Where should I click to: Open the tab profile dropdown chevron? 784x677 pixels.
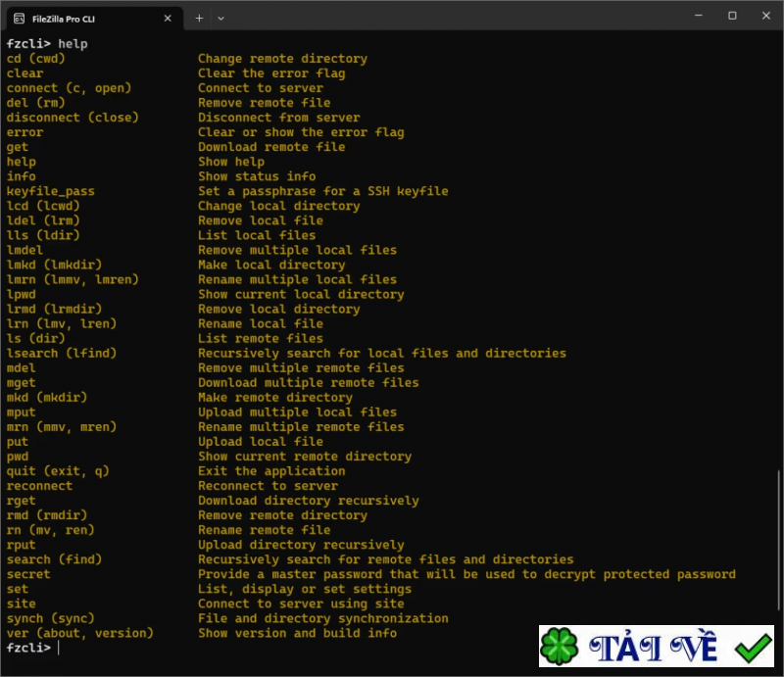221,19
